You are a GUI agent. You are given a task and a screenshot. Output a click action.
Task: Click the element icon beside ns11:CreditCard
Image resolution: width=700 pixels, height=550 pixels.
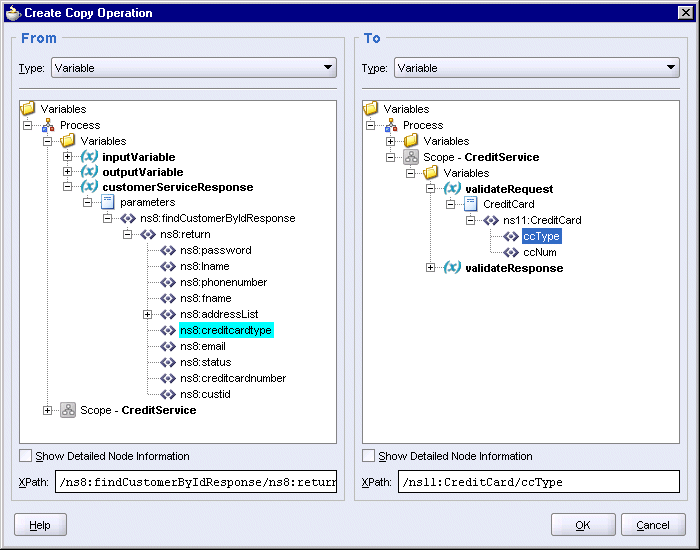coord(491,220)
